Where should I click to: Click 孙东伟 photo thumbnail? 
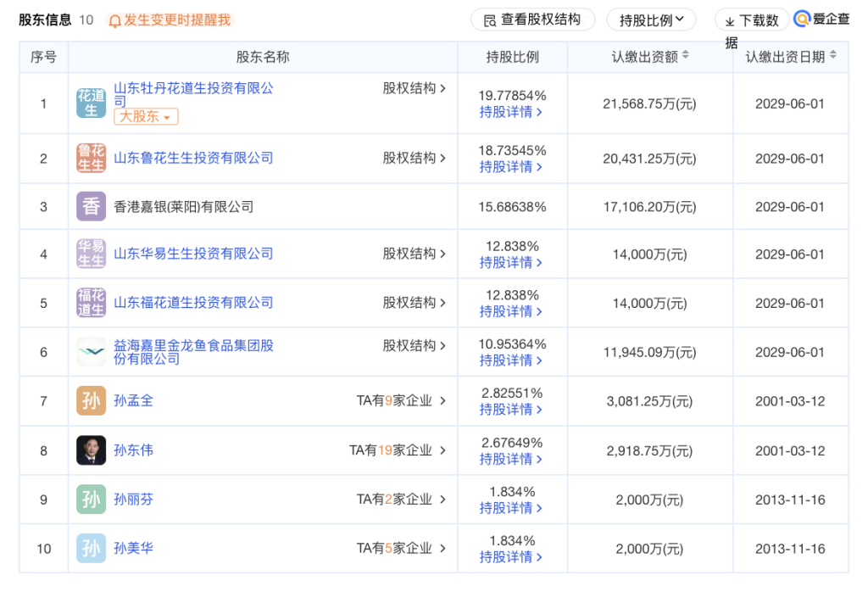click(91, 450)
